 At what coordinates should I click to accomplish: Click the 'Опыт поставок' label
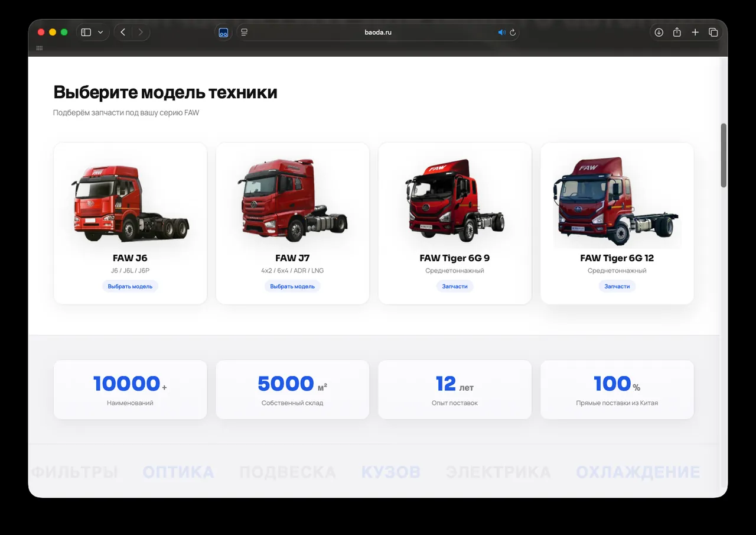455,403
